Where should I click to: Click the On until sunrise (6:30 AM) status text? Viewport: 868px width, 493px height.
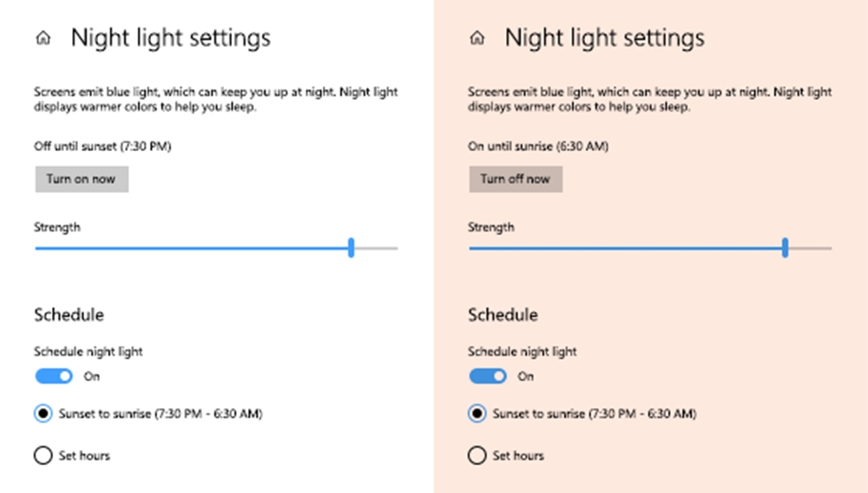click(x=538, y=146)
